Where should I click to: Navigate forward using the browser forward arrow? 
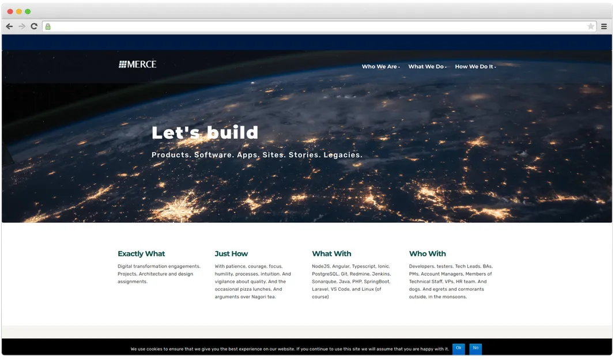pos(21,26)
